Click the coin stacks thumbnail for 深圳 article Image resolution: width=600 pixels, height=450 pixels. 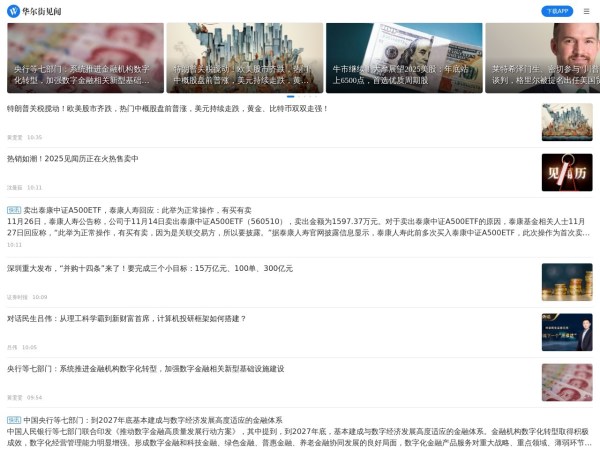[566, 282]
